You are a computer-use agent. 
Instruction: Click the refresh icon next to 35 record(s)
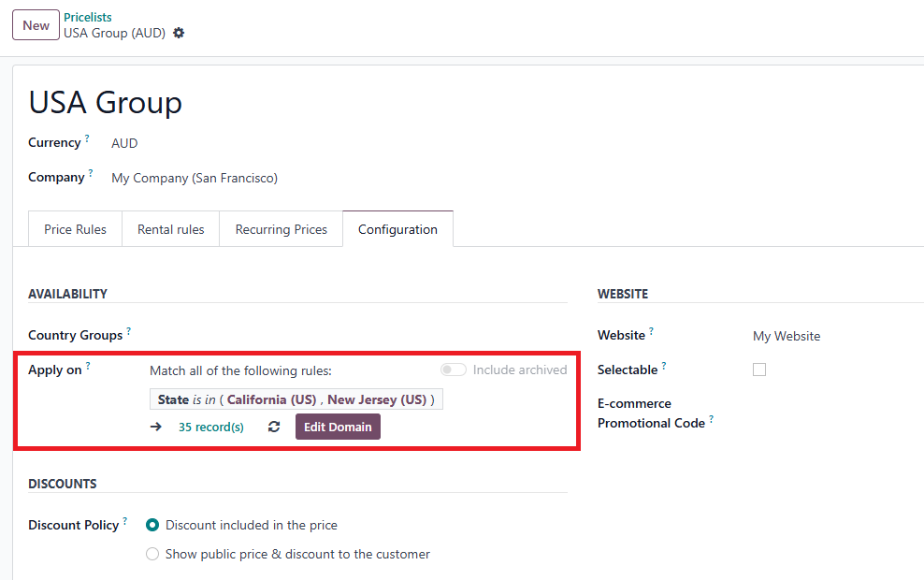coord(274,427)
